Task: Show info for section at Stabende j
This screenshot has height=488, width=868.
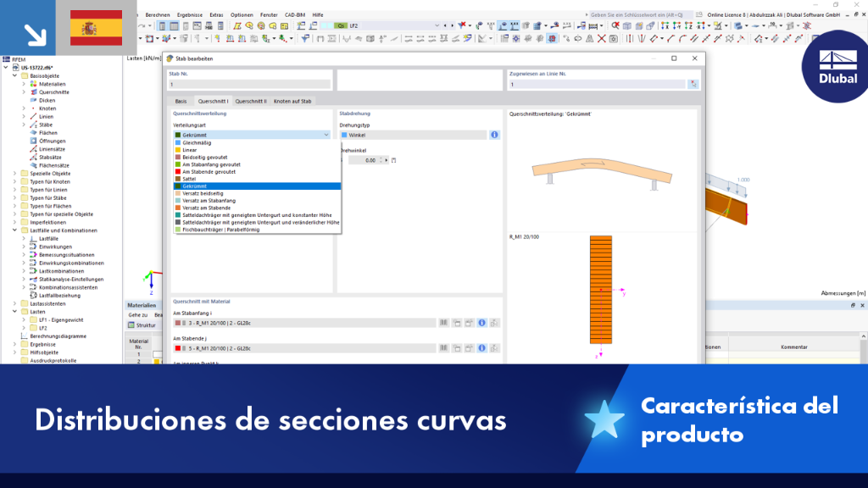Action: [481, 348]
